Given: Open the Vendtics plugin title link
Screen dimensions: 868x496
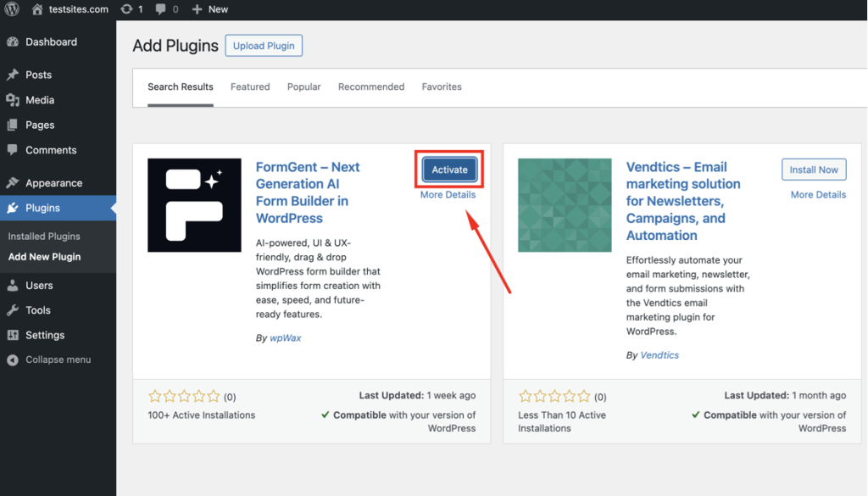Looking at the screenshot, I should click(x=683, y=201).
